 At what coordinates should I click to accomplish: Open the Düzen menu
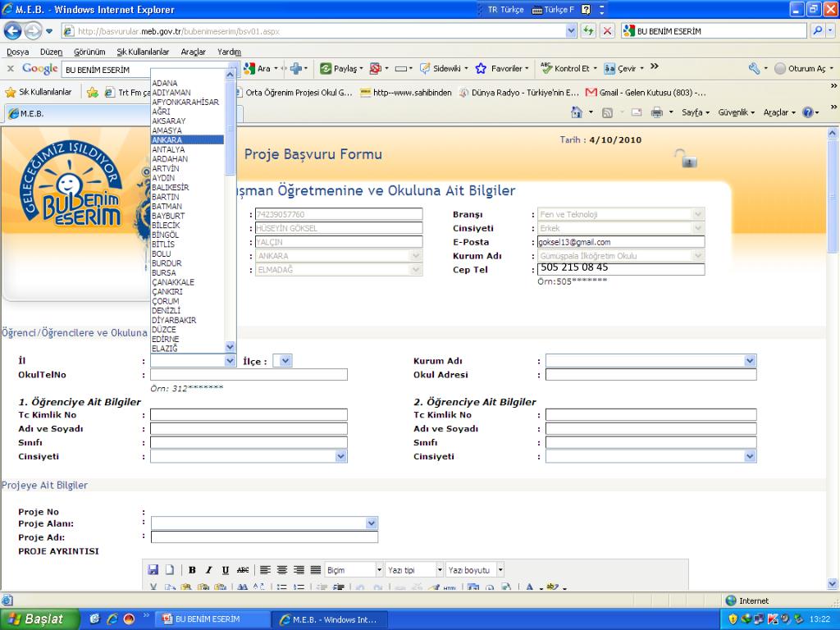[x=51, y=52]
